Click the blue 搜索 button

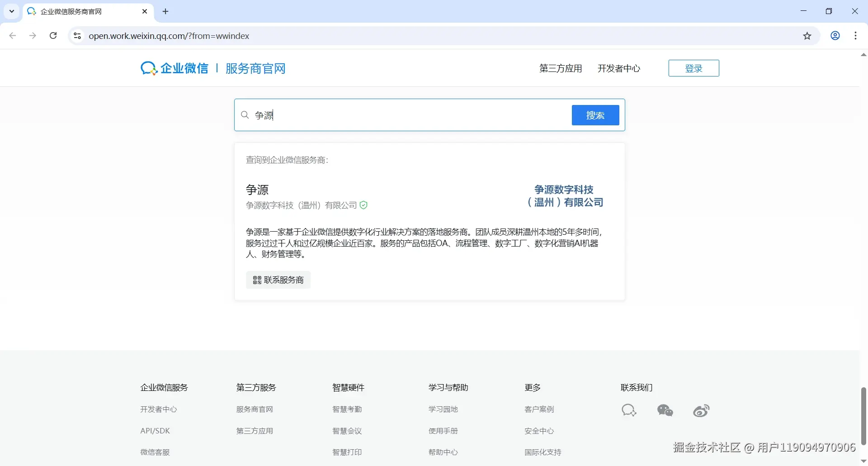(x=595, y=115)
